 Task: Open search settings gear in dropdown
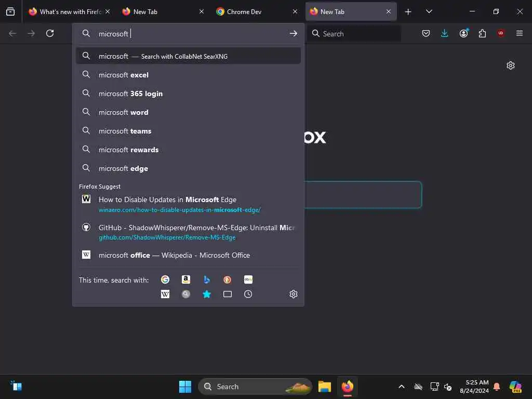[x=294, y=294]
